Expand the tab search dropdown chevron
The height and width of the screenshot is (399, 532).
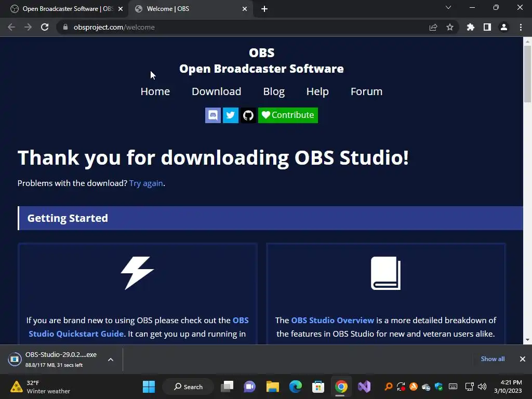click(448, 7)
